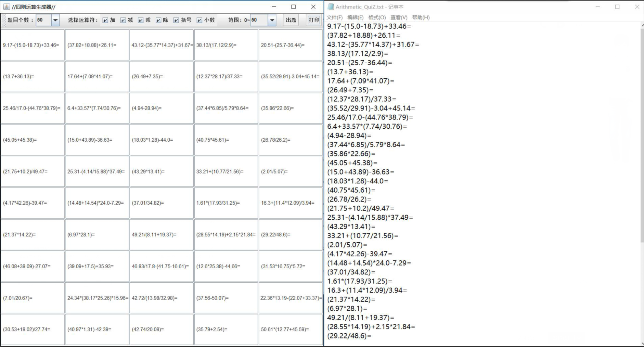
Task: Select grid cell (31.53*16.75)*5.72=
Action: [x=291, y=266]
